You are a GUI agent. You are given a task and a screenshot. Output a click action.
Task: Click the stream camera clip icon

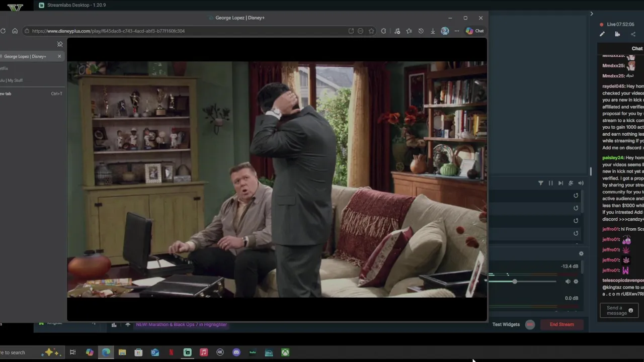617,34
